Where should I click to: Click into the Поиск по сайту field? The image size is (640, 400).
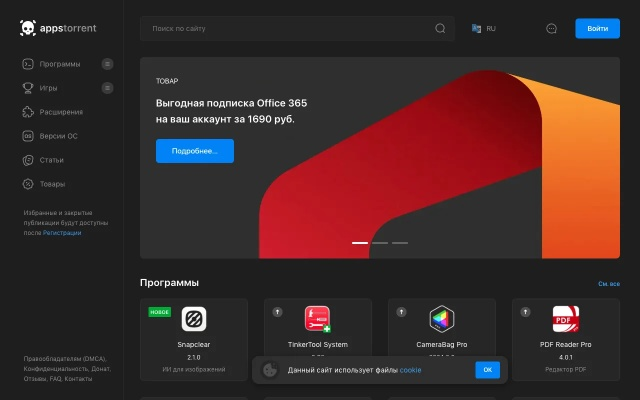click(x=285, y=28)
